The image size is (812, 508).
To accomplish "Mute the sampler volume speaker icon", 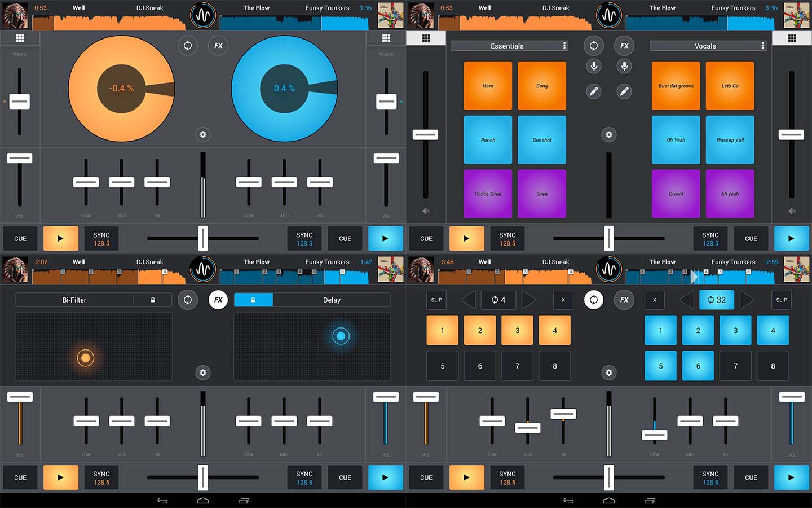I will (426, 211).
